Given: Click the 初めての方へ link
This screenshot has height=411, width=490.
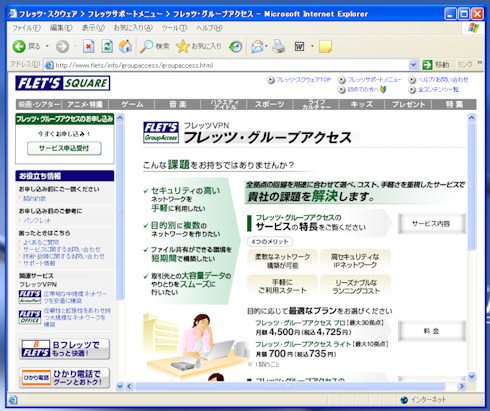Looking at the screenshot, I should click(362, 89).
